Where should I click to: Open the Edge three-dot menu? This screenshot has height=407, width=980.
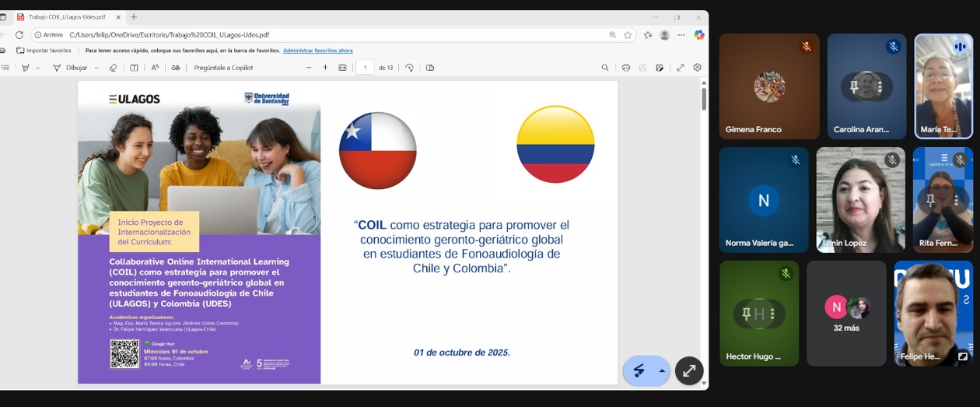tap(681, 35)
